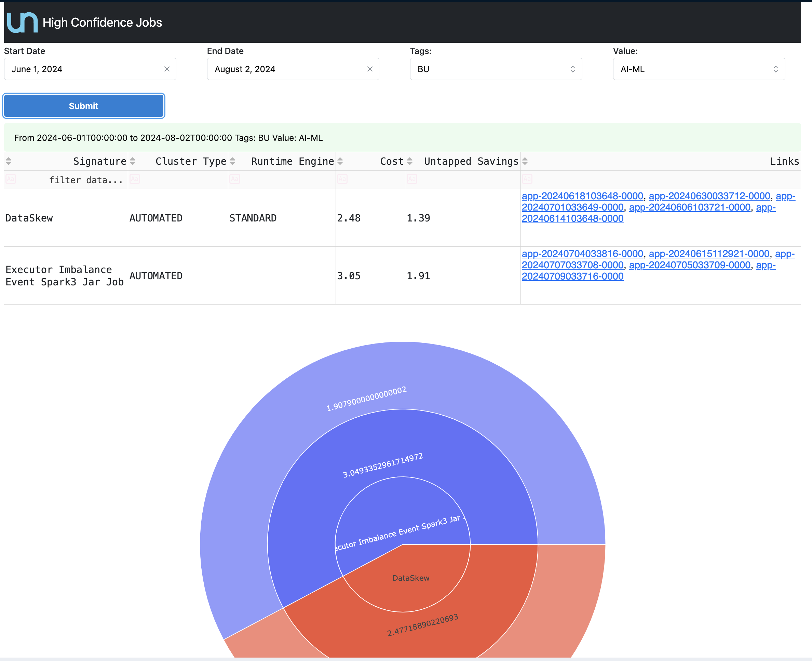Image resolution: width=812 pixels, height=661 pixels.
Task: Open the Value dropdown showing AI-ML
Action: point(699,69)
